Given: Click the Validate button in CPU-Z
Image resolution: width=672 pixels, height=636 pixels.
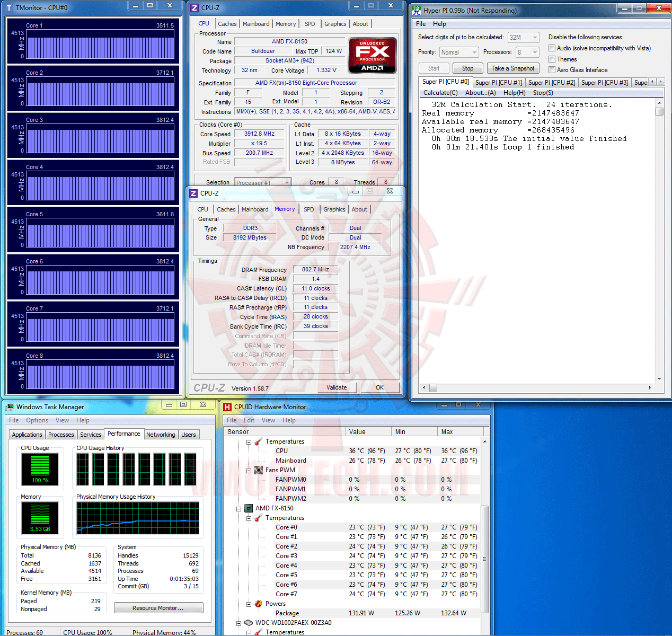Looking at the screenshot, I should pyautogui.click(x=337, y=387).
